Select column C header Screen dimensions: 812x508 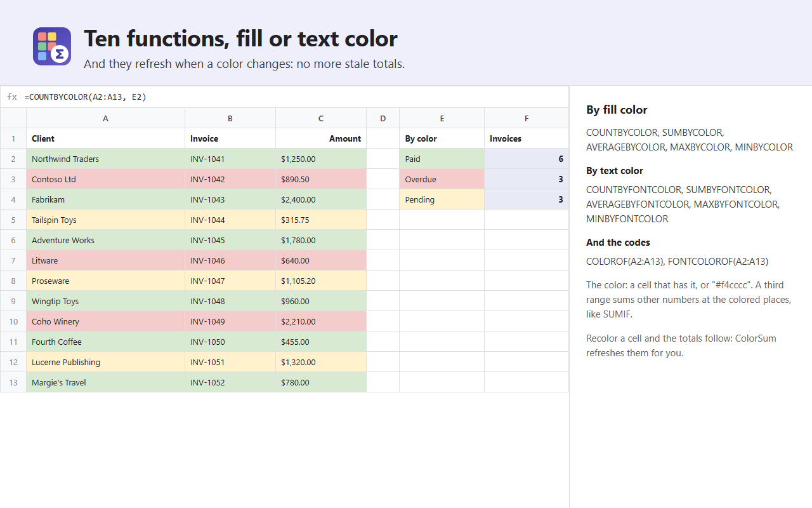321,118
